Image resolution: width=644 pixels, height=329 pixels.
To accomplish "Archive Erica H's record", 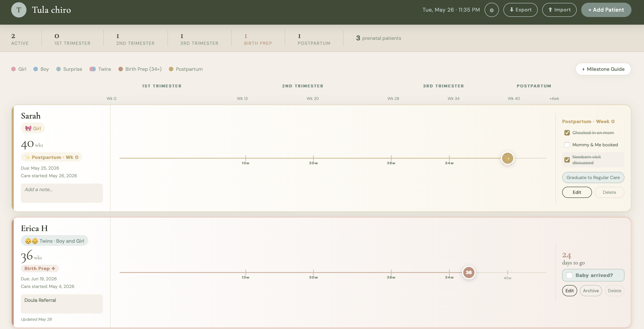I will (x=591, y=291).
